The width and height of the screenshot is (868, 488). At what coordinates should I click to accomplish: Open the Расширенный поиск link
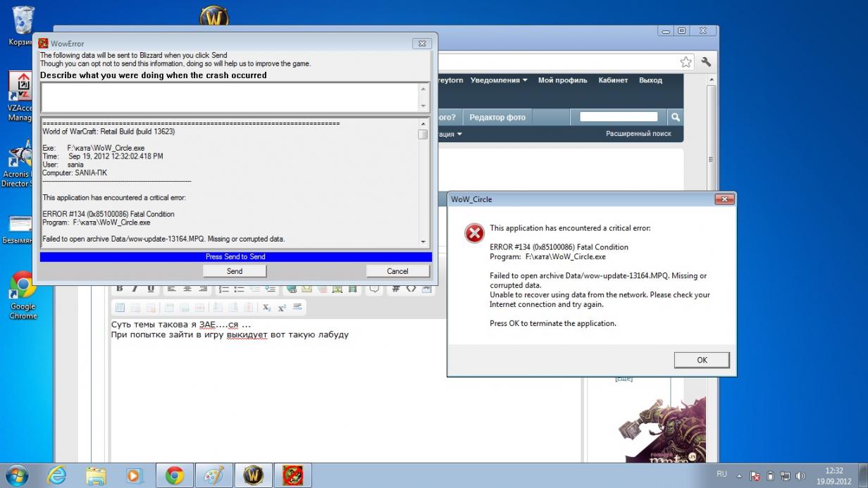coord(638,134)
